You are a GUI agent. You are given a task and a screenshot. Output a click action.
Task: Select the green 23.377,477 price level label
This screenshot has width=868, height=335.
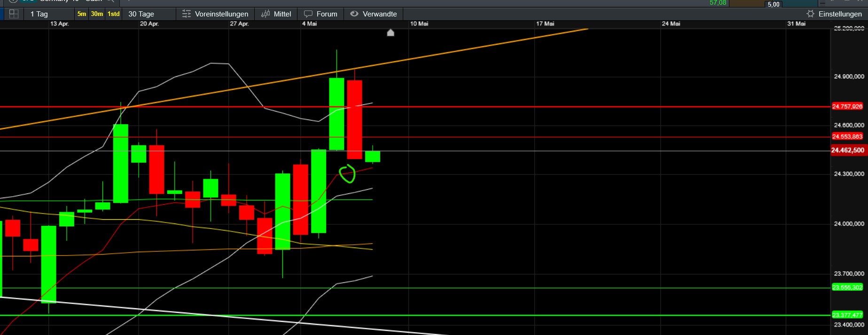pyautogui.click(x=847, y=315)
